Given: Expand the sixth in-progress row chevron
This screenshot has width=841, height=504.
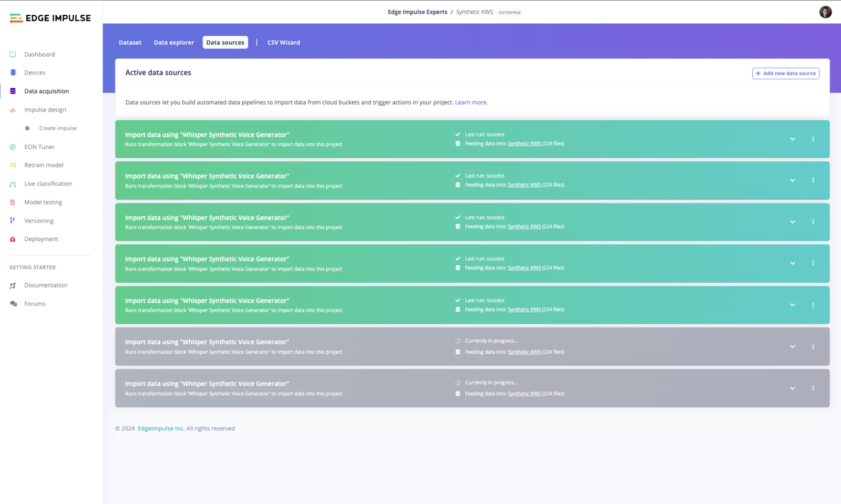Looking at the screenshot, I should tap(793, 347).
